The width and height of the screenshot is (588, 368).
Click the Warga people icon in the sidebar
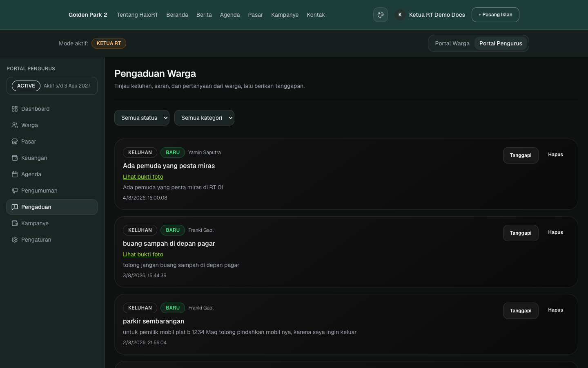tap(15, 125)
